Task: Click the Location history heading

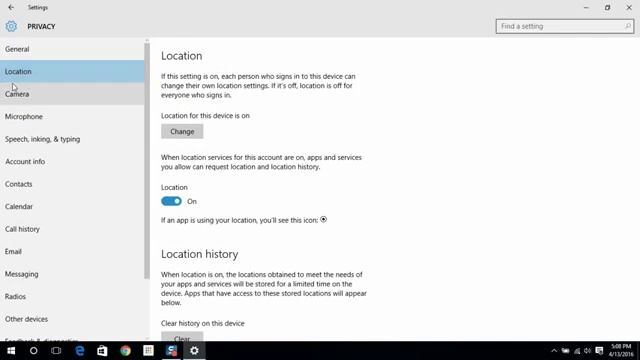Action: [200, 254]
